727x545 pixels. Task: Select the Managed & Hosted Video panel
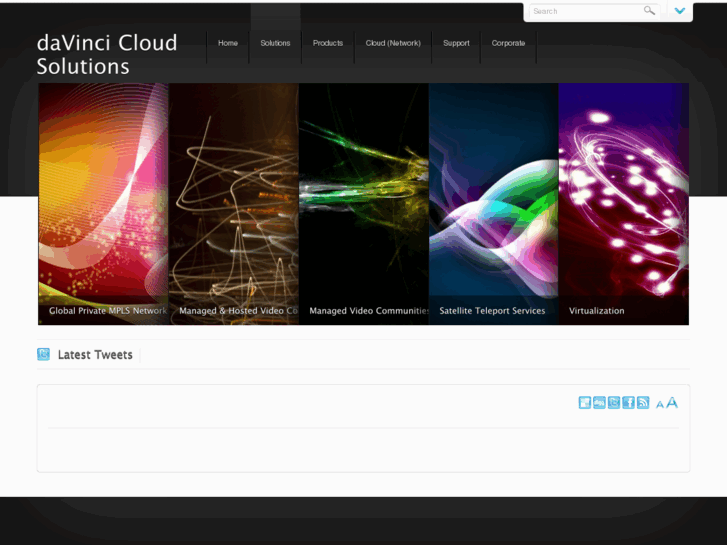(x=234, y=204)
